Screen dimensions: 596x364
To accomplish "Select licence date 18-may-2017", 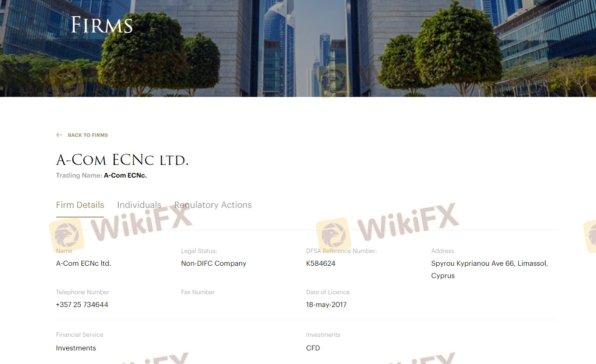I will 327,305.
